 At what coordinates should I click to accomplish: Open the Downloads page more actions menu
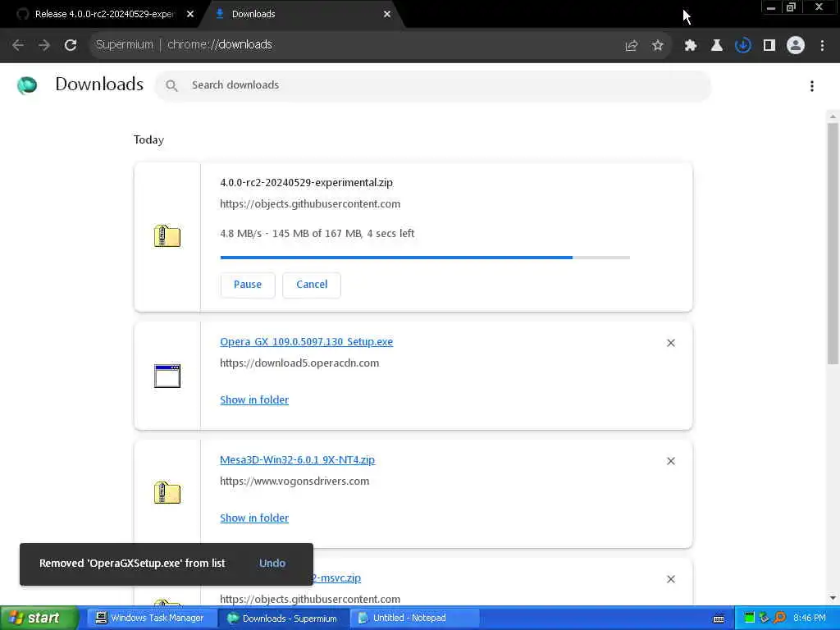click(812, 86)
